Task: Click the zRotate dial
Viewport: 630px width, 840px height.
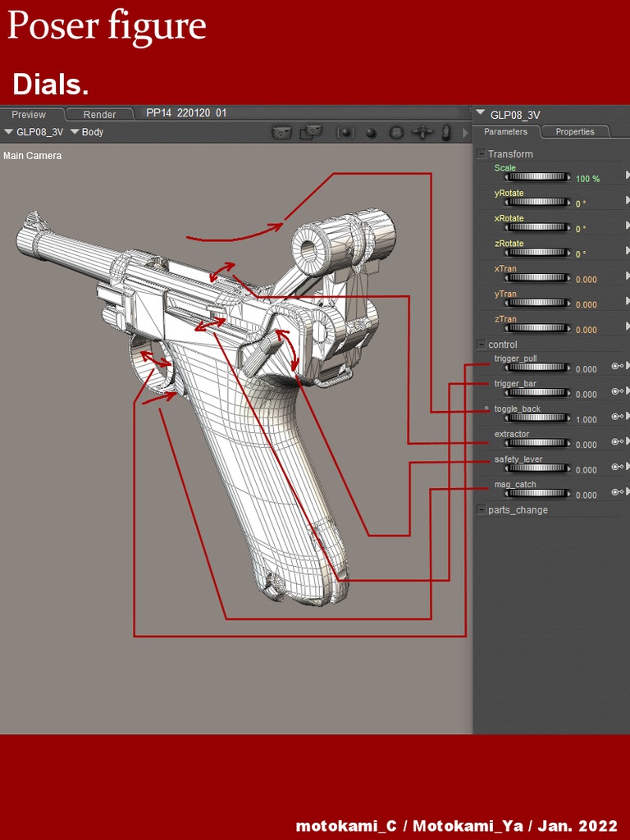Action: click(x=537, y=253)
